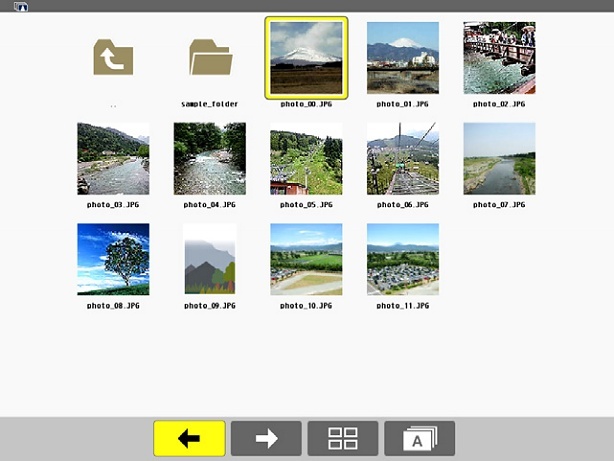614x461 pixels.
Task: Click the photo_10.JPG file name
Action: coord(306,306)
